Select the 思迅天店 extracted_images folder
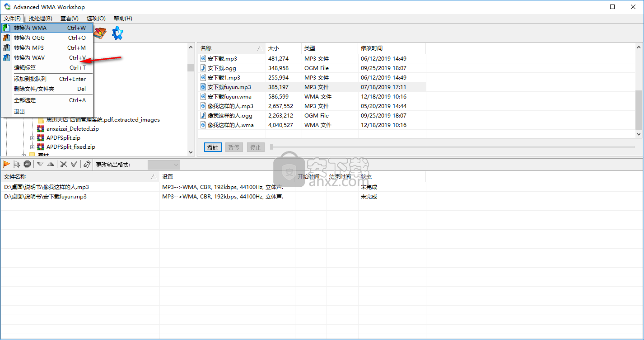This screenshot has height=340, width=644. point(103,120)
